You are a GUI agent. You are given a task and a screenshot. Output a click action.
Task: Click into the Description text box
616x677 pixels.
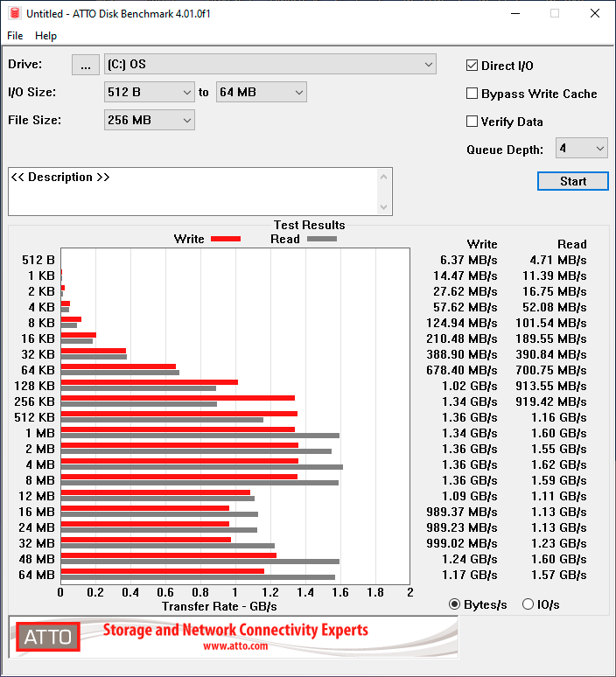[192, 192]
